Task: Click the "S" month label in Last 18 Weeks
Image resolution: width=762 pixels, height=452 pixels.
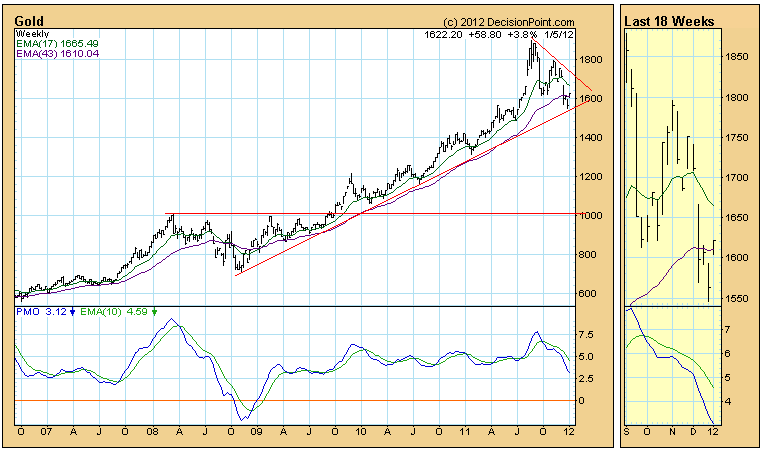Action: [x=626, y=432]
